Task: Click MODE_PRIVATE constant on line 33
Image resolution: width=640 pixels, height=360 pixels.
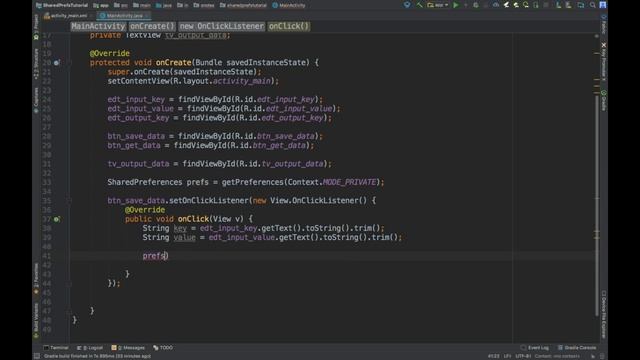Action: pos(349,182)
